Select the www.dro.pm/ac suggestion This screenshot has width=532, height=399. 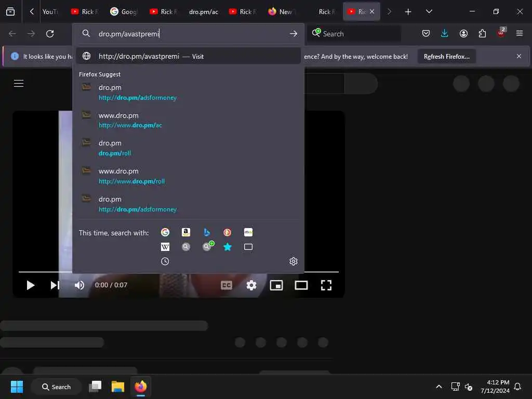point(188,120)
